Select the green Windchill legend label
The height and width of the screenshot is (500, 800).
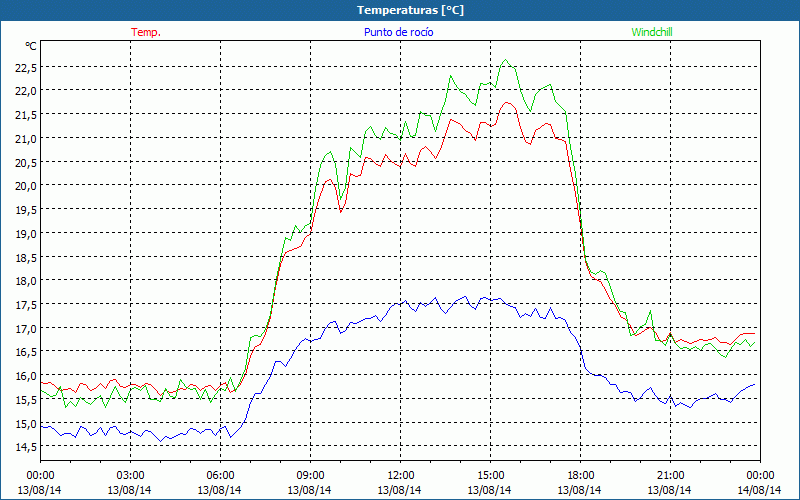point(652,32)
